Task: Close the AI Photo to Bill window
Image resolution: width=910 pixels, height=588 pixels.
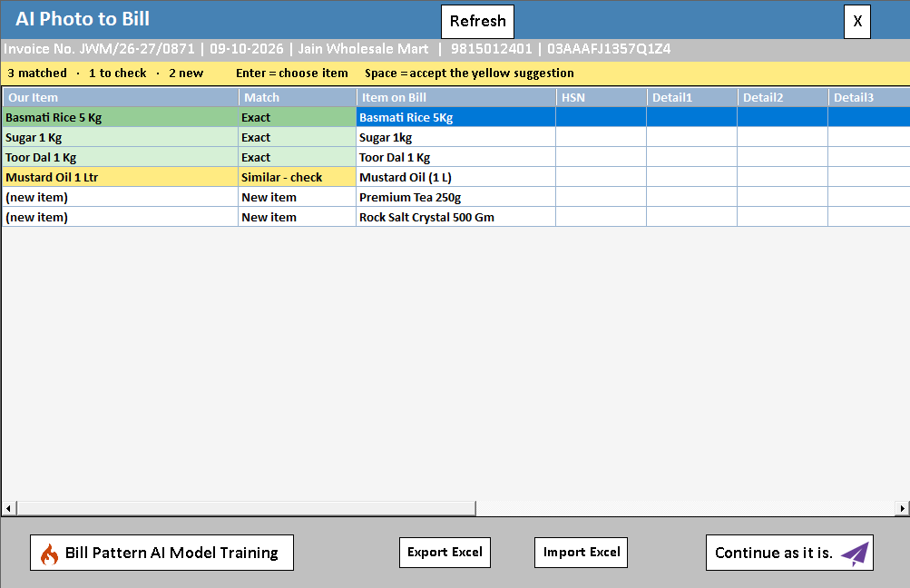Action: tap(857, 22)
